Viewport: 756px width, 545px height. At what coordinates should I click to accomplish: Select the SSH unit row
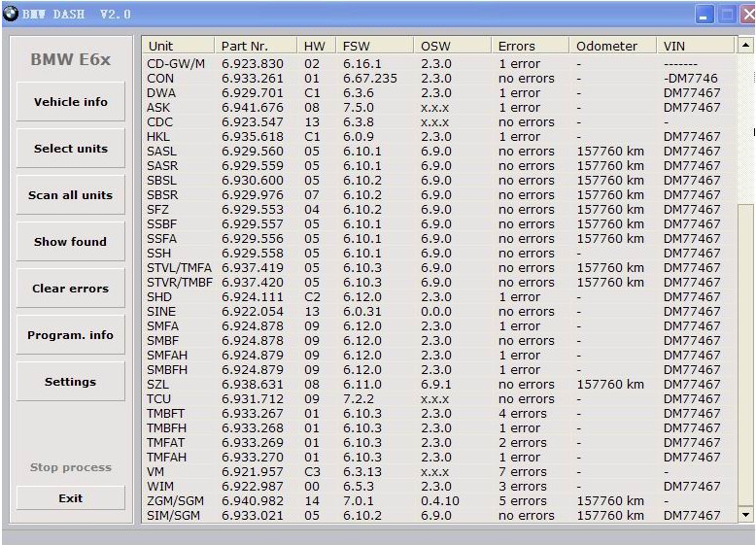(439, 253)
